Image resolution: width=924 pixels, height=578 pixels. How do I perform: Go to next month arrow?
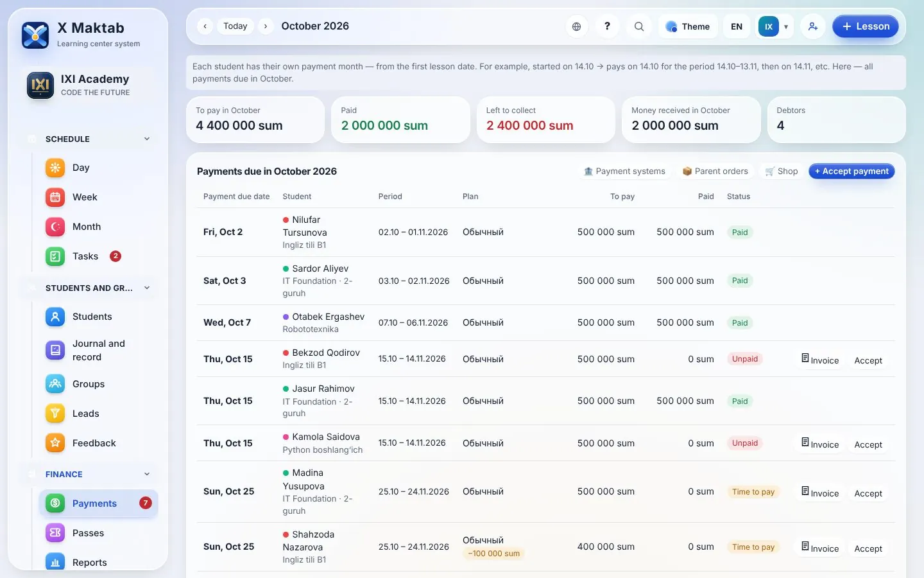(x=266, y=26)
